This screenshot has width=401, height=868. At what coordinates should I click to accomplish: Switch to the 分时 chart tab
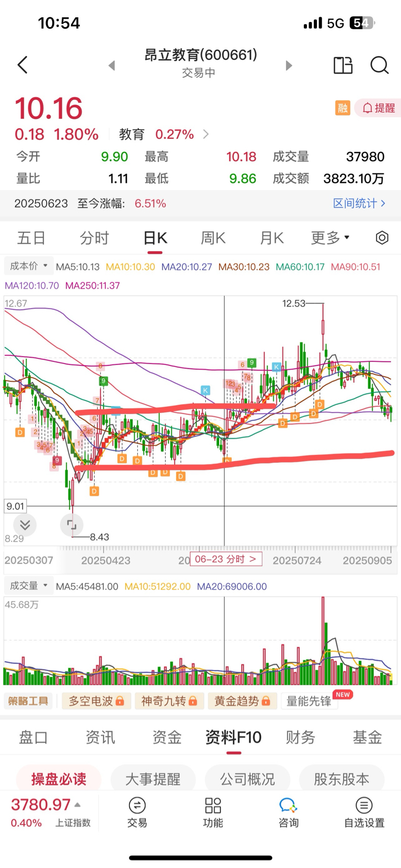point(95,238)
